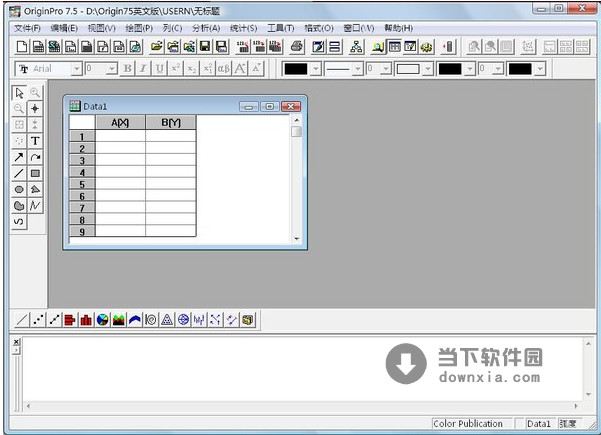Open the font size dropdown

point(111,69)
